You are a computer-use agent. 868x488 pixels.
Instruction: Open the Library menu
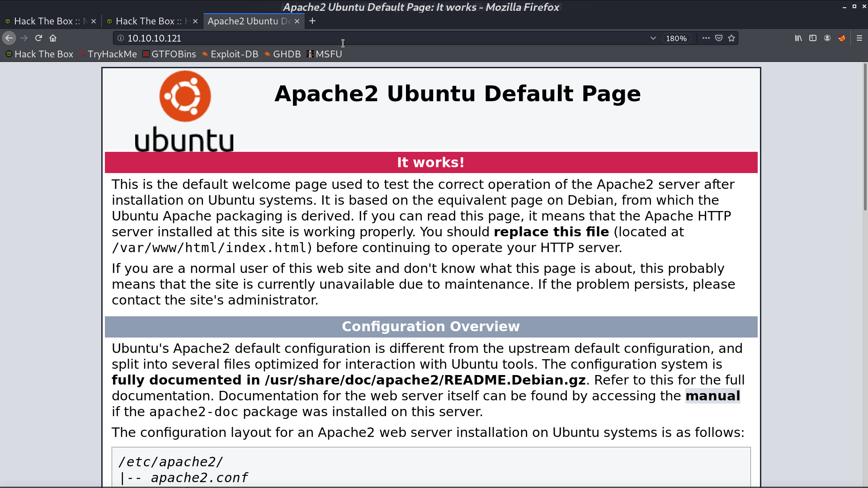(798, 38)
